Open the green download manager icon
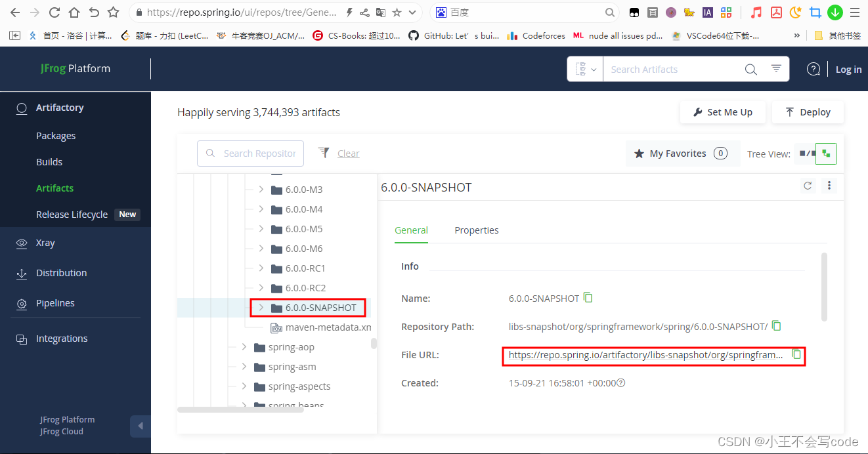 click(x=835, y=12)
